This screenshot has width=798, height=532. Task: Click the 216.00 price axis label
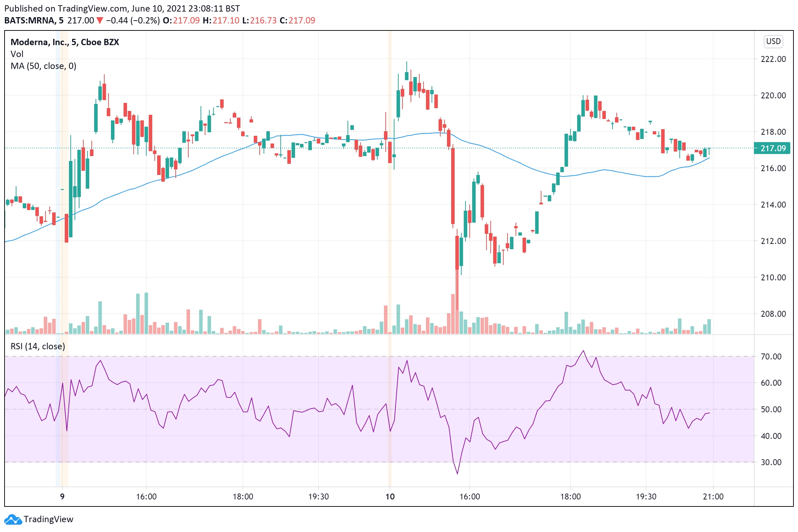click(x=773, y=168)
